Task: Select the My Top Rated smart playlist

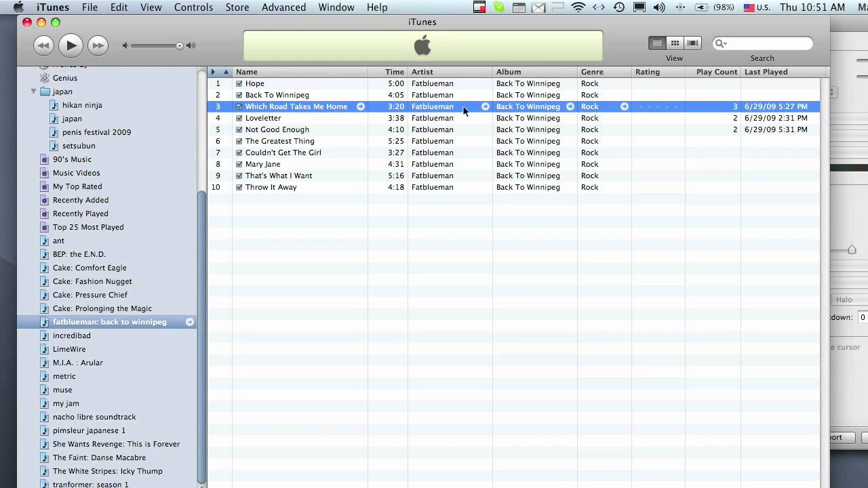Action: pyautogui.click(x=77, y=186)
